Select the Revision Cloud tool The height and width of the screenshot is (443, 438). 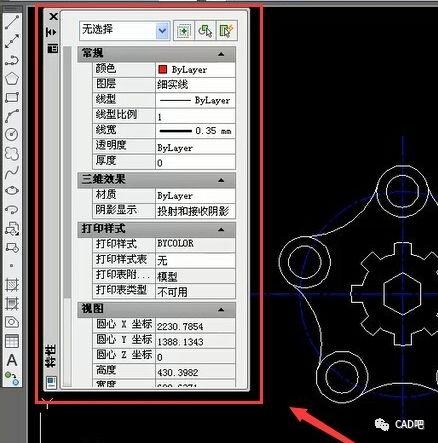[12, 153]
